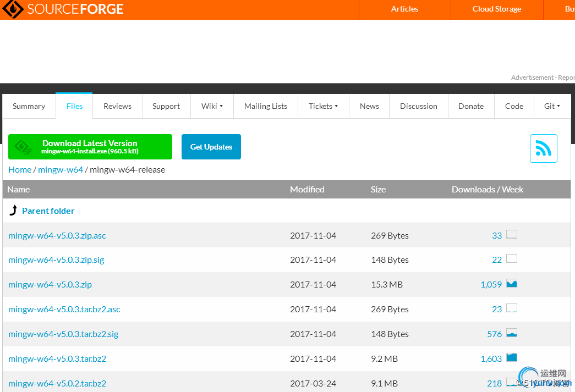575x392 pixels.
Task: Open the Discussion tab
Action: pos(419,106)
